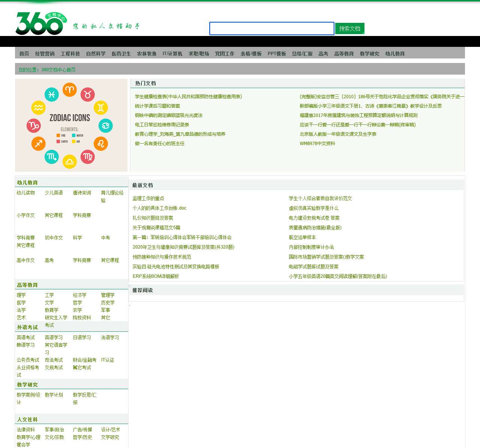Select the orange Sagittarius arrow icon
Viewport: 480px width, 448px height.
pos(39,144)
